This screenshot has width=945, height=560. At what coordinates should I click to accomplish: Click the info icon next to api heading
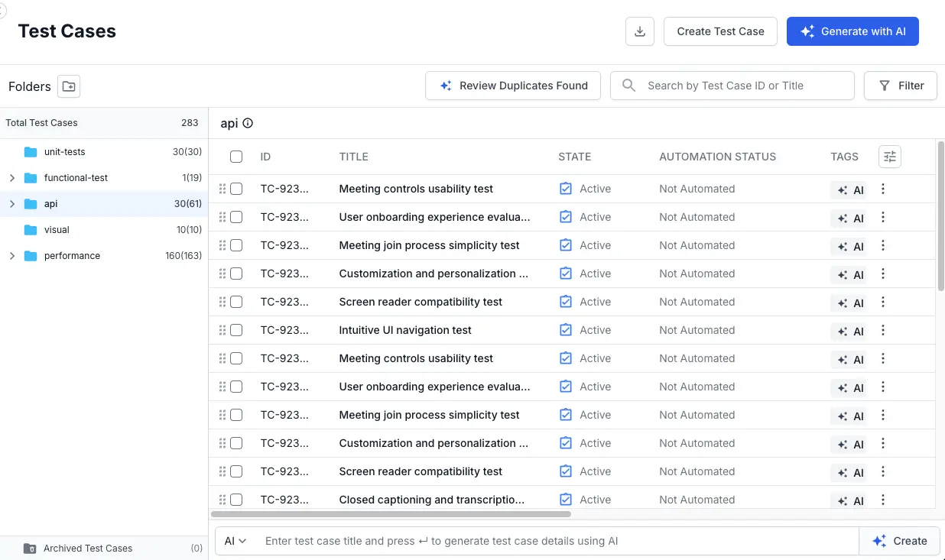pos(248,123)
